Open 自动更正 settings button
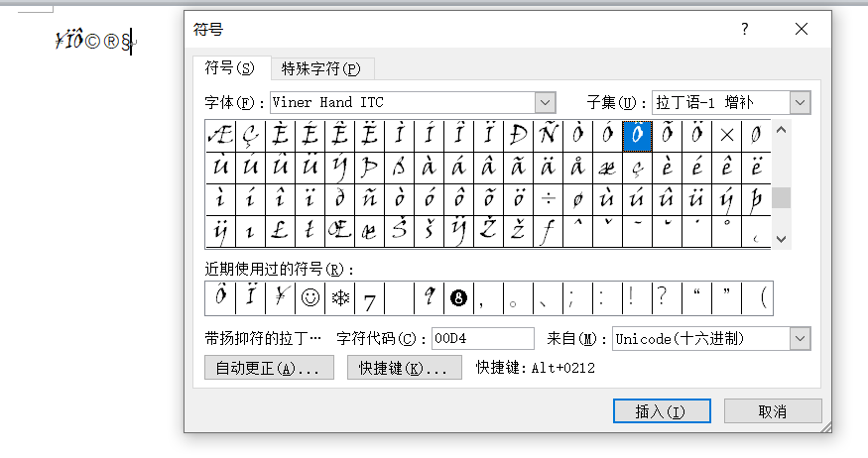 coord(268,368)
